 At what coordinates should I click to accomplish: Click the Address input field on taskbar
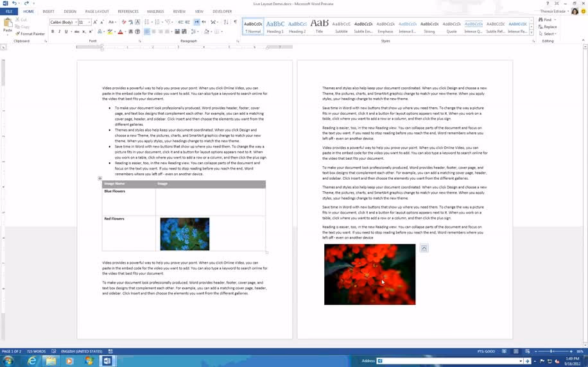pos(449,361)
